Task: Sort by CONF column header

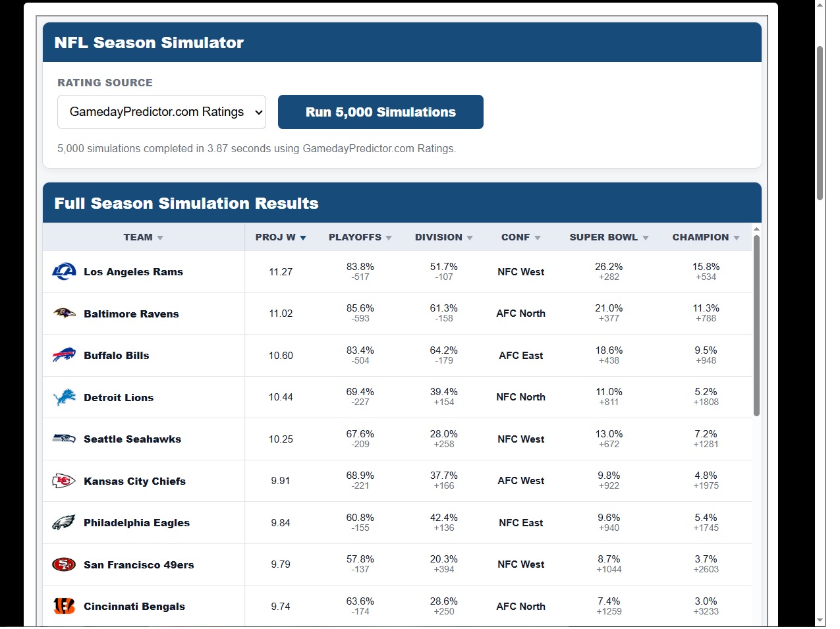Action: point(521,237)
